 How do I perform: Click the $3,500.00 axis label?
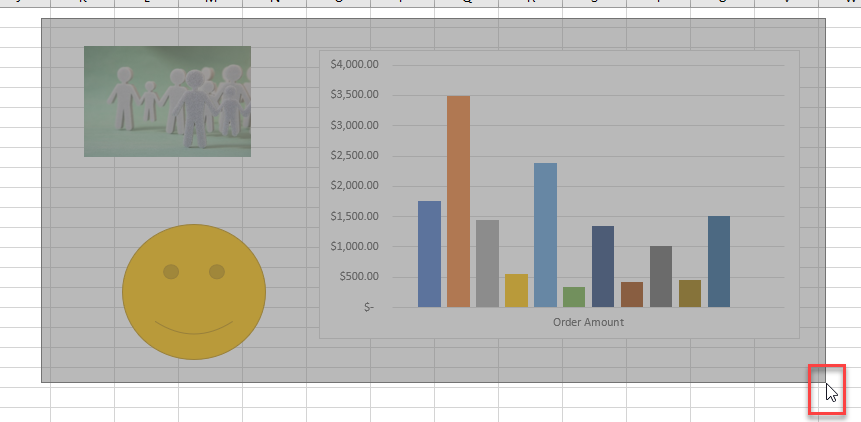[355, 94]
